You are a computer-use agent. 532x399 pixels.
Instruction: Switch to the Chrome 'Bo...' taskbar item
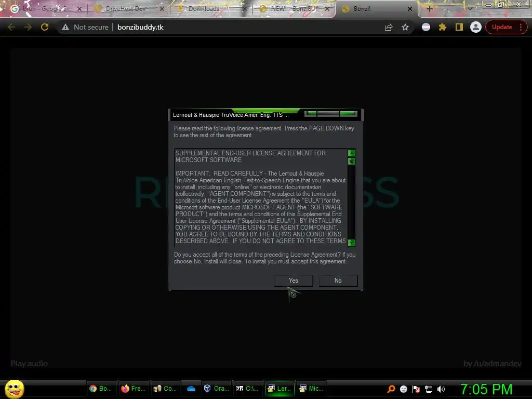[x=101, y=389]
